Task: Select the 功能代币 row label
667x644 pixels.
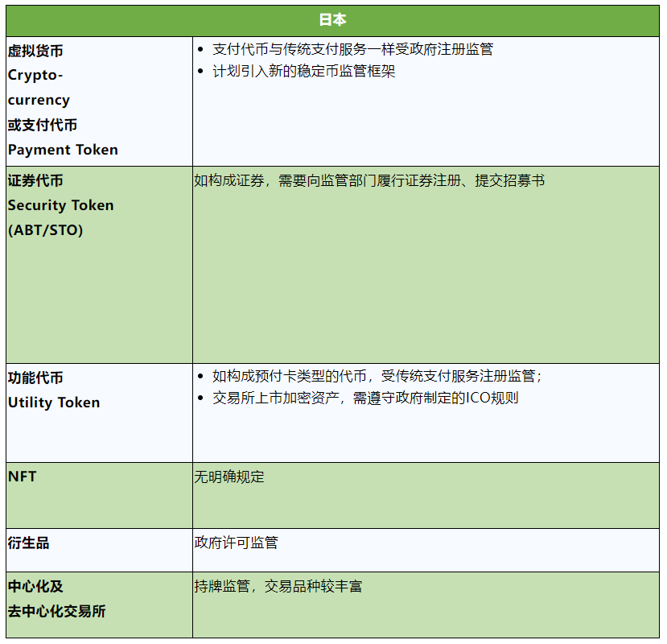Action: click(35, 378)
